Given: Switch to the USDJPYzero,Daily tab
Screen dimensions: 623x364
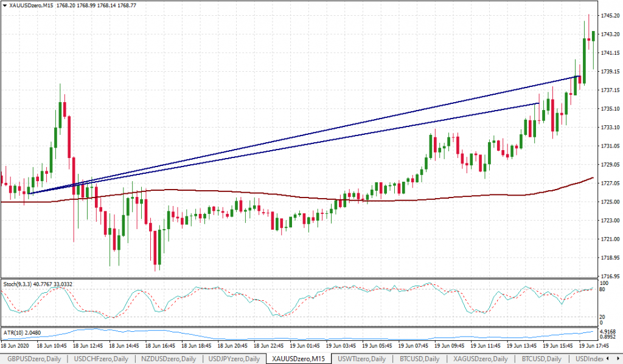Looking at the screenshot, I should [234, 359].
